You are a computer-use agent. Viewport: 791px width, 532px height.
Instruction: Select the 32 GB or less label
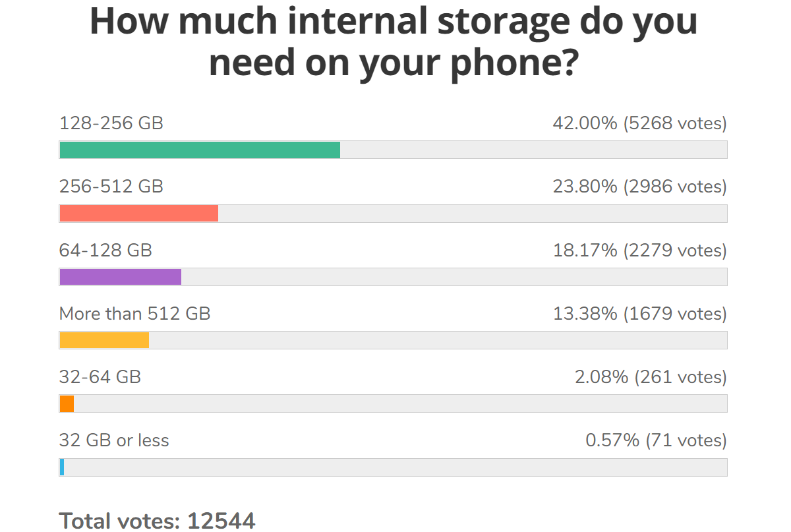pos(114,440)
